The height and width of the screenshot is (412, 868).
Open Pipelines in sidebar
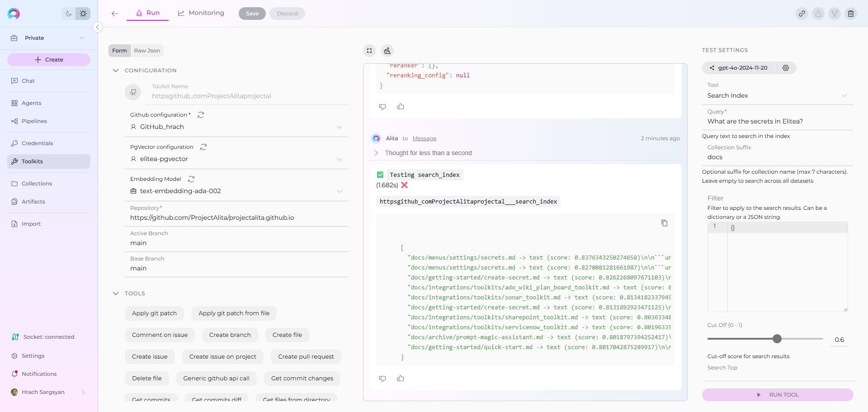coord(49,121)
